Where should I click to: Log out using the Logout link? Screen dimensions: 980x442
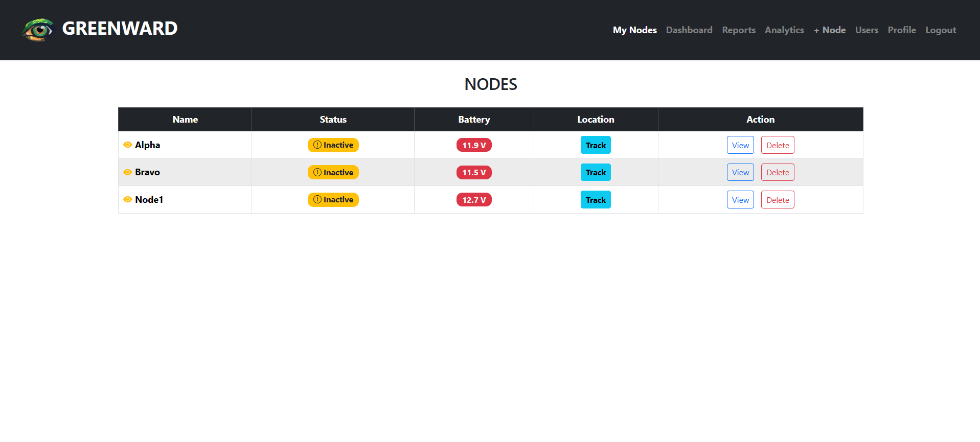941,30
